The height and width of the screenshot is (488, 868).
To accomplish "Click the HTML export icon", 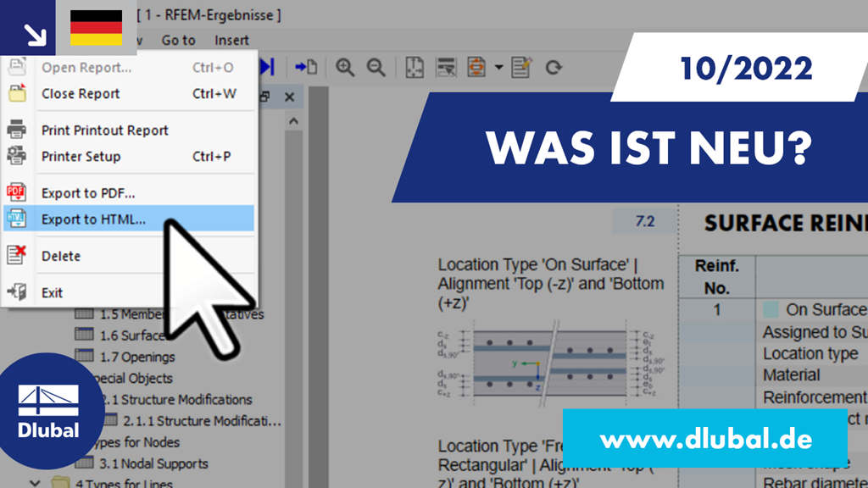I will pyautogui.click(x=16, y=219).
